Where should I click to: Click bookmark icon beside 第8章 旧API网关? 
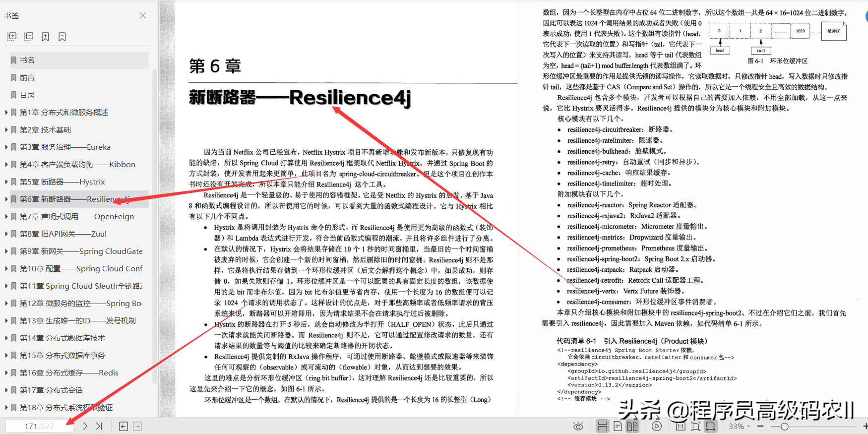click(14, 234)
